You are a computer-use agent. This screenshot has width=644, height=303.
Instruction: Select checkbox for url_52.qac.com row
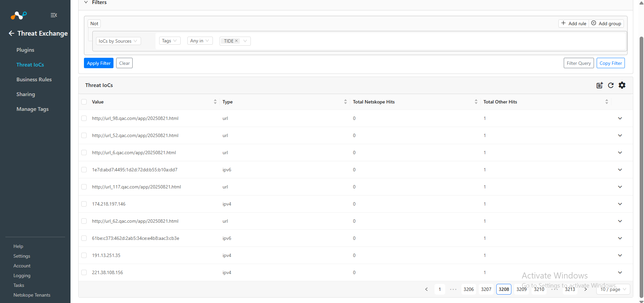pyautogui.click(x=84, y=135)
